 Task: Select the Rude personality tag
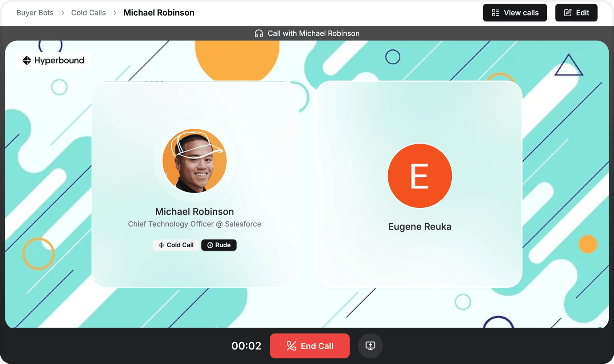(219, 245)
